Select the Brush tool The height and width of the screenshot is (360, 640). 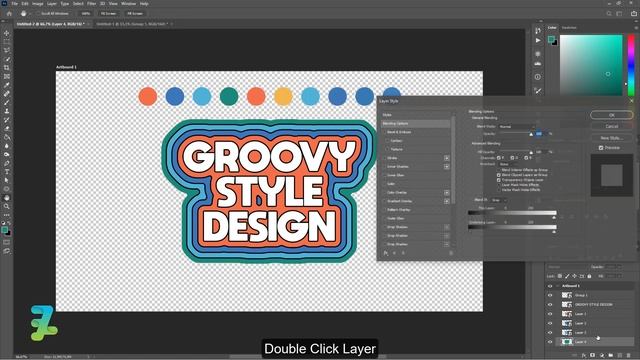7,102
